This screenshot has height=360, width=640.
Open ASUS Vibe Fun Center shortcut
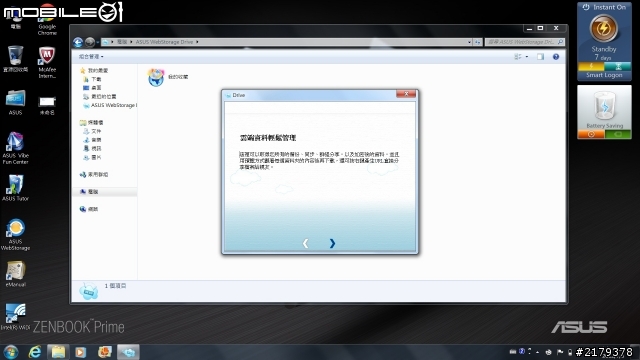[x=15, y=148]
